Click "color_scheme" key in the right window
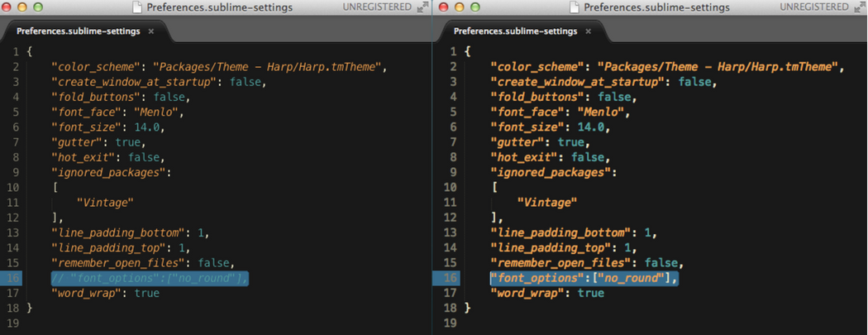The width and height of the screenshot is (868, 335). [537, 67]
